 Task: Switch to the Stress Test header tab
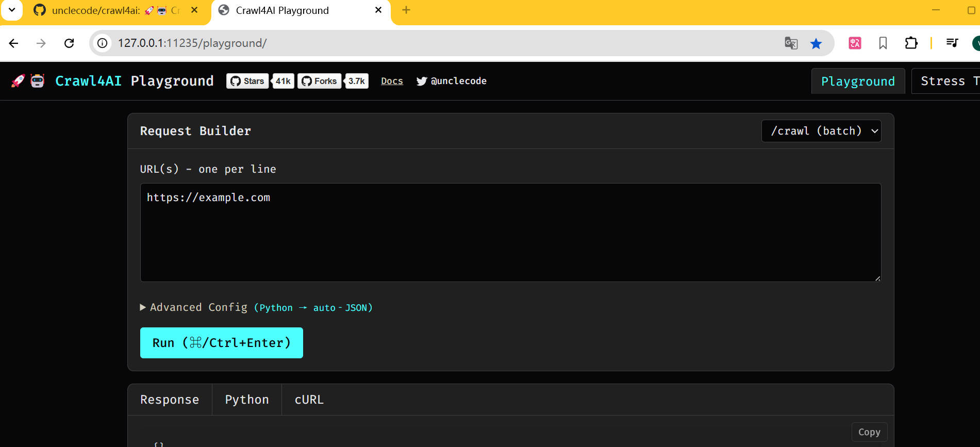[945, 81]
